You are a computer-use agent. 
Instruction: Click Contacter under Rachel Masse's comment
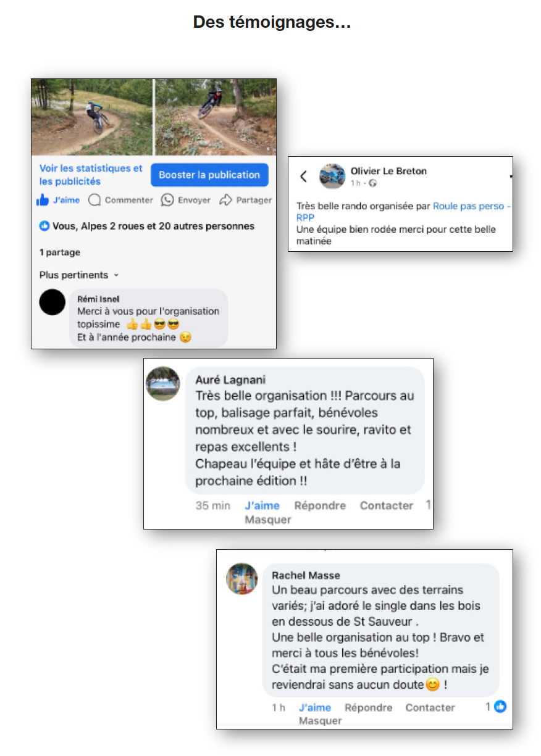pos(430,708)
